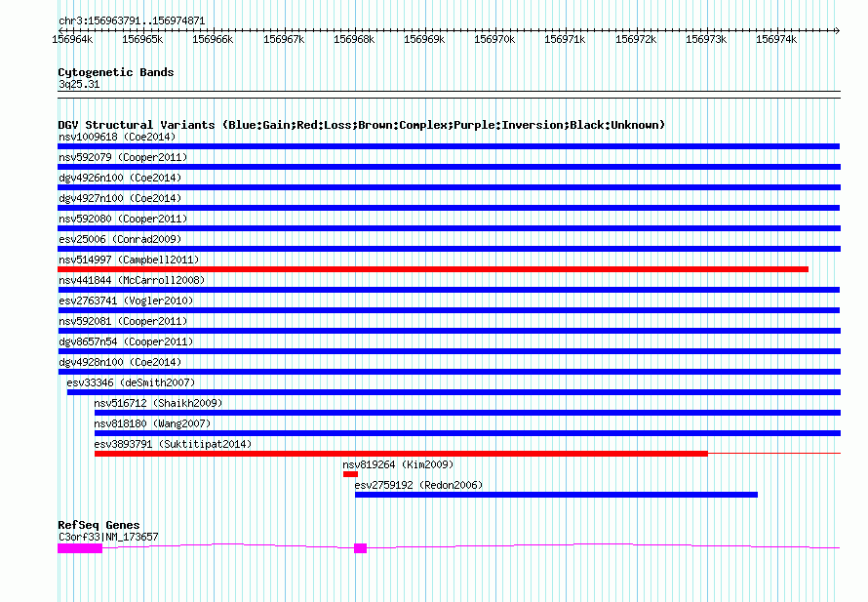Image resolution: width=868 pixels, height=602 pixels.
Task: Click the large magenta exon of C3orf33
Action: tap(80, 548)
